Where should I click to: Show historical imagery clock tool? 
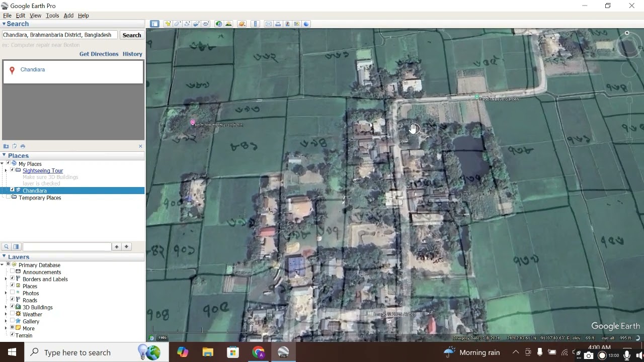tap(219, 24)
